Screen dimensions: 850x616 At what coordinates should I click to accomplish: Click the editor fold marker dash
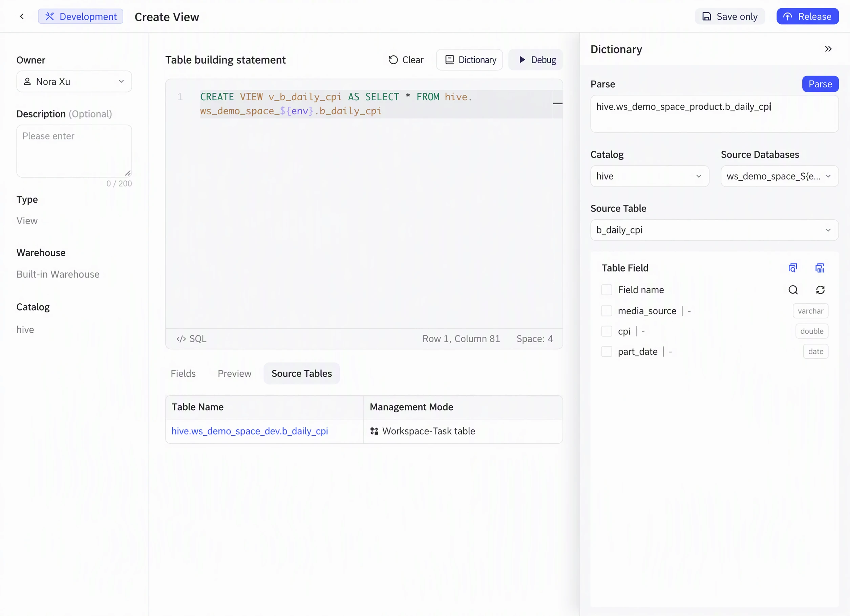[558, 103]
